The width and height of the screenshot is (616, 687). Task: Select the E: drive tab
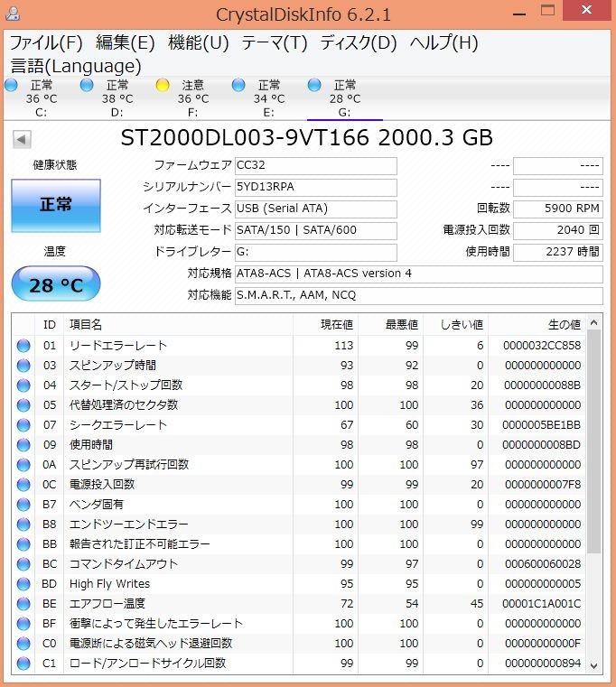coord(269,98)
